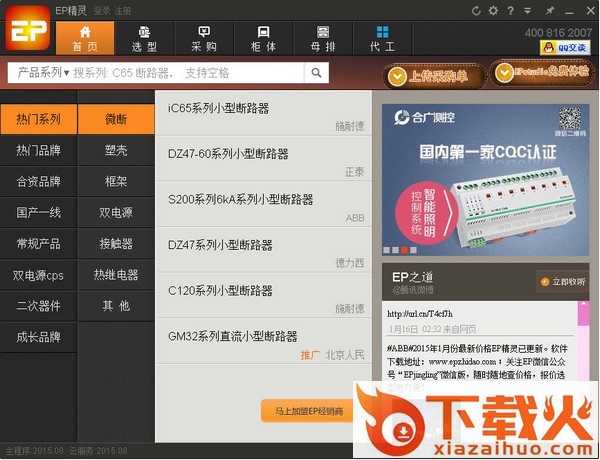This screenshot has height=460, width=600.
Task: Select the first banner slide dot
Action: tap(386, 250)
